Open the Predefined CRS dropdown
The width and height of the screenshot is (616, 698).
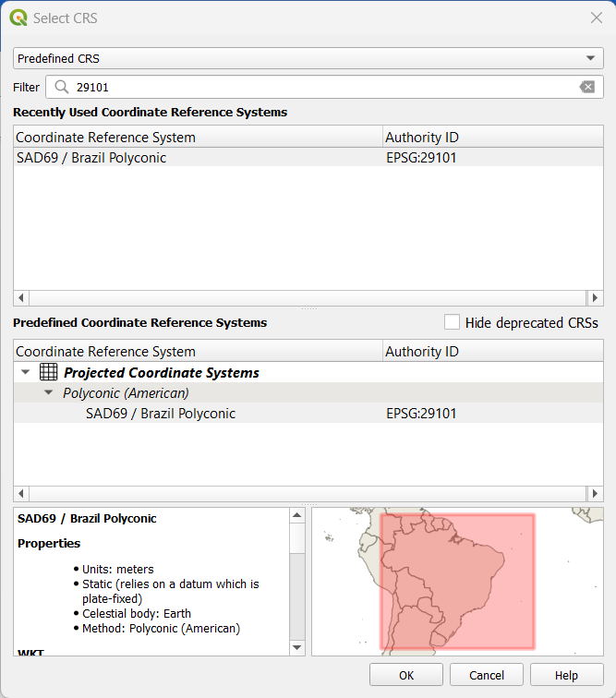[x=308, y=58]
